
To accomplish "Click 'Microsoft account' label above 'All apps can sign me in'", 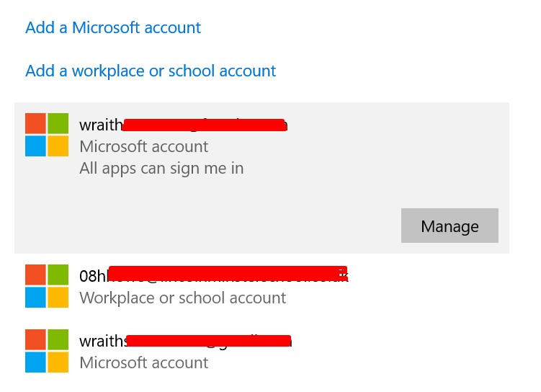I will [x=143, y=147].
